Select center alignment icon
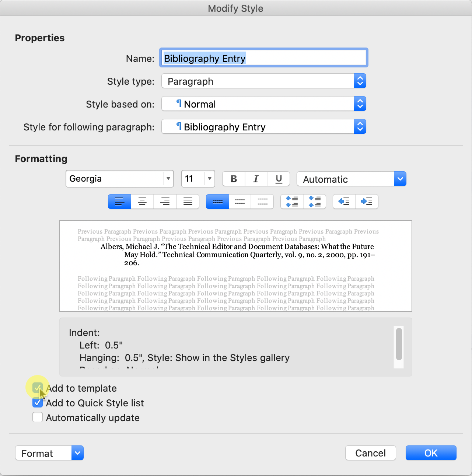The image size is (472, 476). click(x=142, y=202)
